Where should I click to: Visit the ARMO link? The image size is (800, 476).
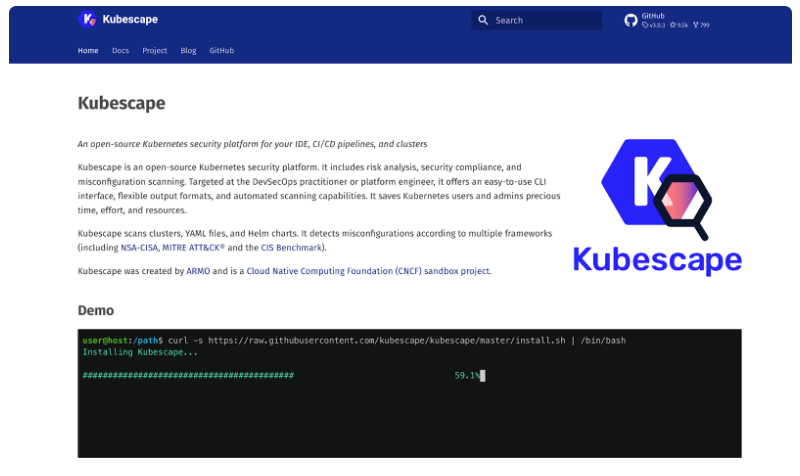tap(198, 271)
